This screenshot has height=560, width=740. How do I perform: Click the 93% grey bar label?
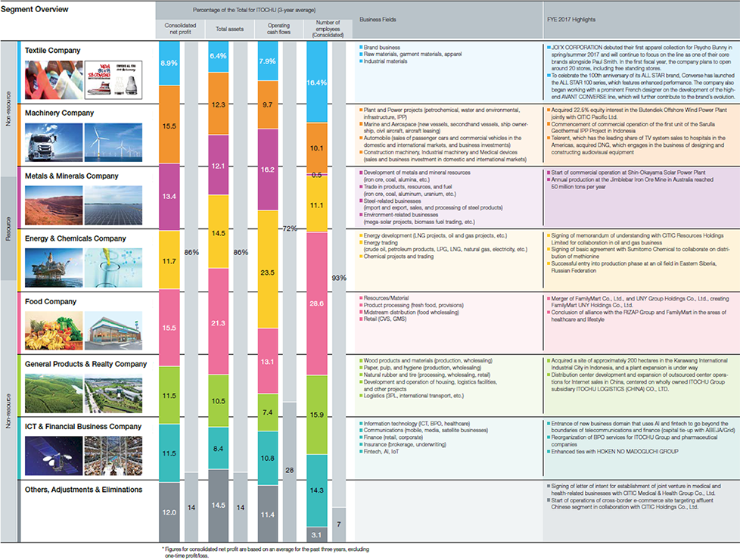(x=339, y=278)
